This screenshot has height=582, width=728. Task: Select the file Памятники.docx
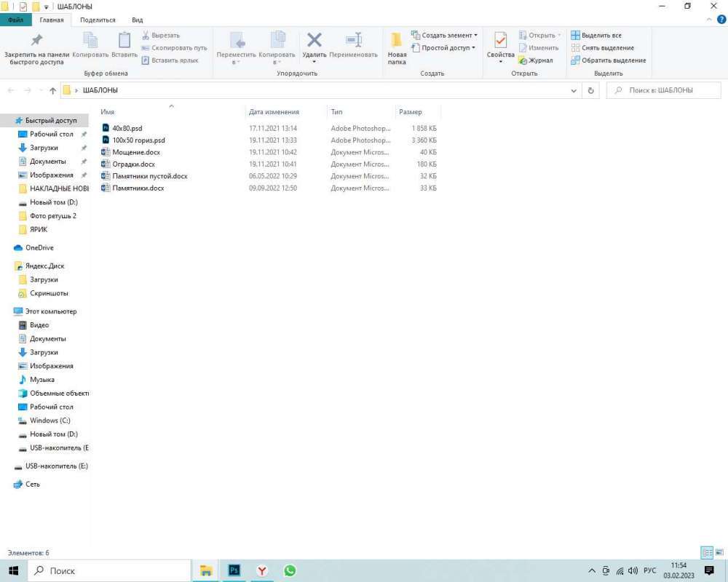[x=138, y=188]
